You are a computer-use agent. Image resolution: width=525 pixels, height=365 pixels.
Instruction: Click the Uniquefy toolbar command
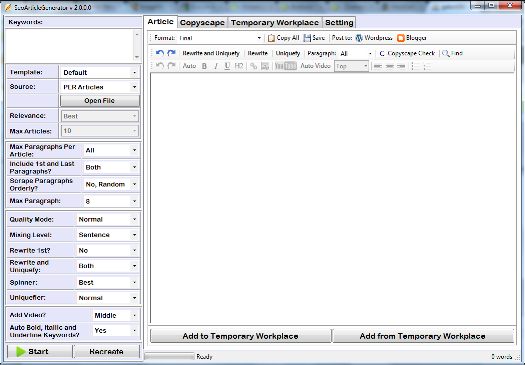288,53
